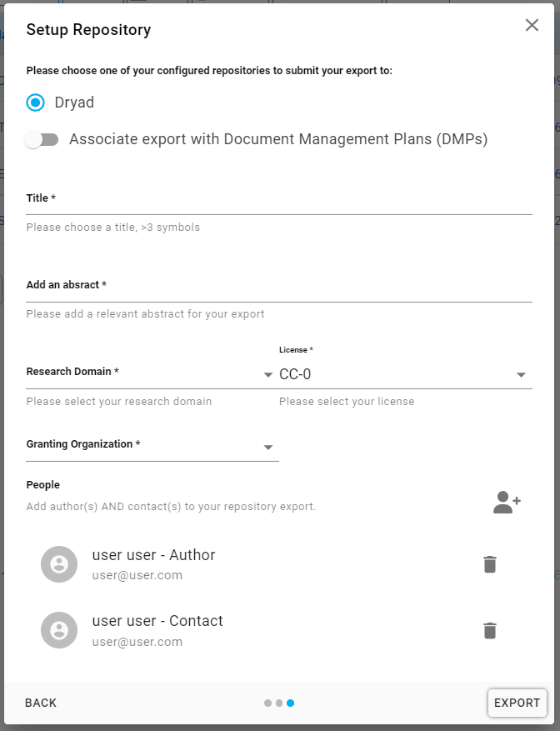Submit with the EXPORT button
Viewport: 560px width, 731px height.
[x=517, y=703]
